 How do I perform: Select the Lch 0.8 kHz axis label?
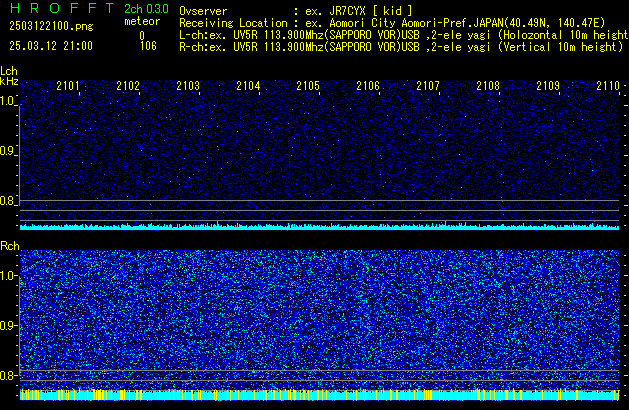7,201
